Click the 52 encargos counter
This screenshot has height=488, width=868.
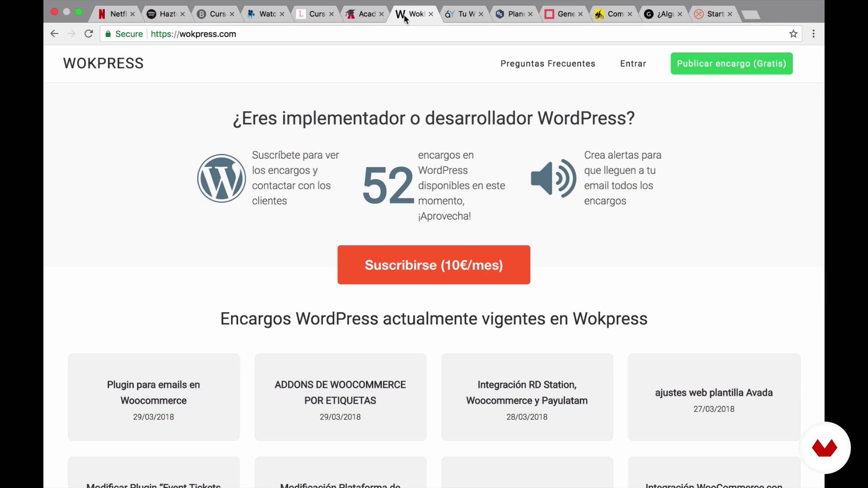[388, 185]
